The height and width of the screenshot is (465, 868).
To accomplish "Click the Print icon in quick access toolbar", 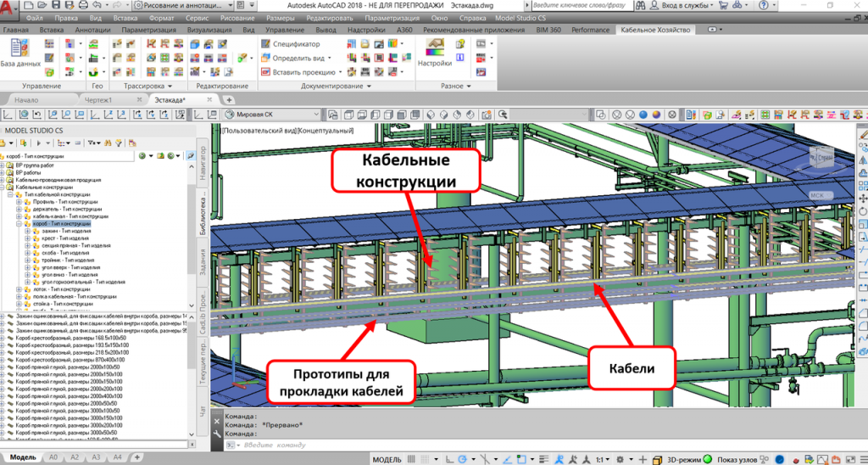I will (82, 6).
